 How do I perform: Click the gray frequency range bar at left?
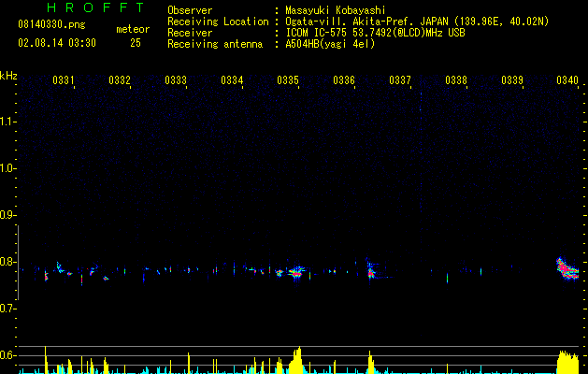click(18, 262)
